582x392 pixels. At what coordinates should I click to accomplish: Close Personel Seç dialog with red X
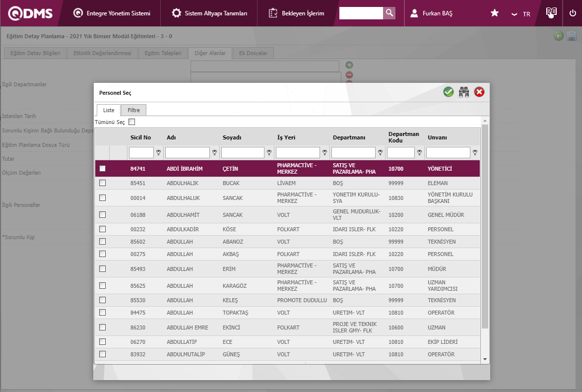coord(479,92)
